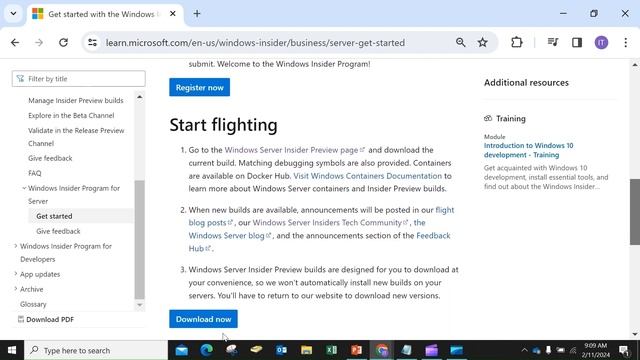View site information icon in address bar
Image resolution: width=640 pixels, height=360 pixels.
(93, 42)
